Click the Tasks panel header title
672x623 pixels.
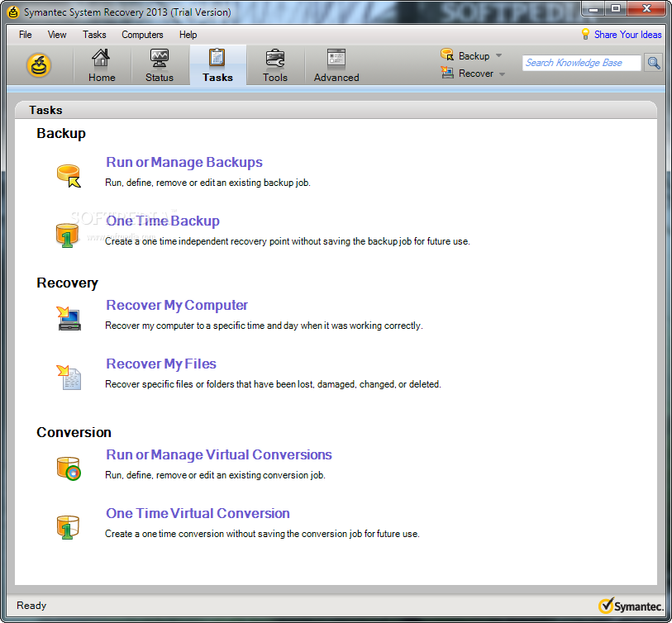point(45,110)
